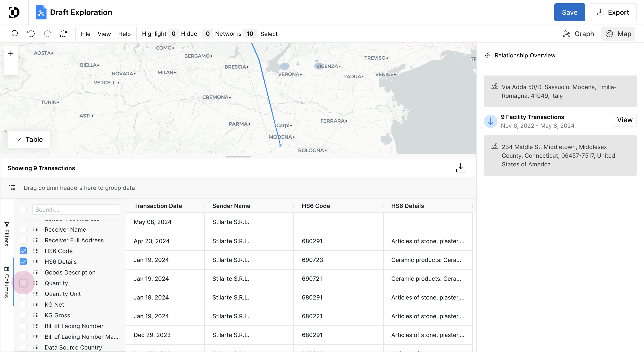
Task: Click the map/table resize divider handle
Action: pyautogui.click(x=238, y=157)
